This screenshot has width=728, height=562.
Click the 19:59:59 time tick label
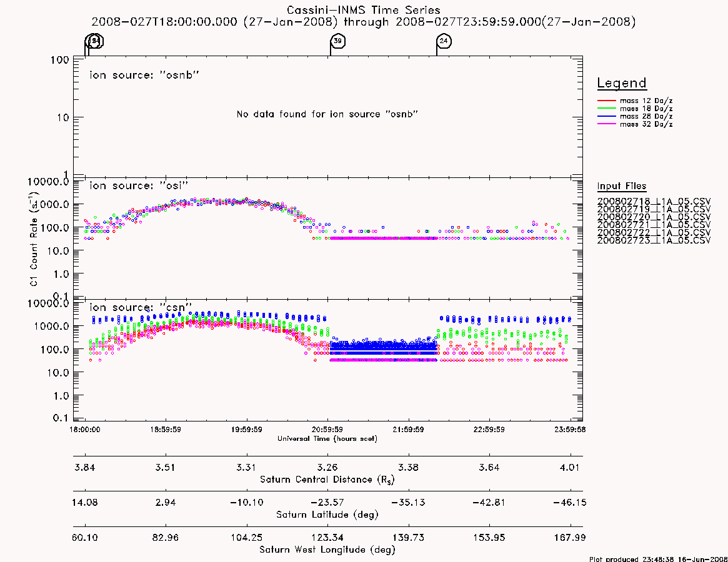247,430
